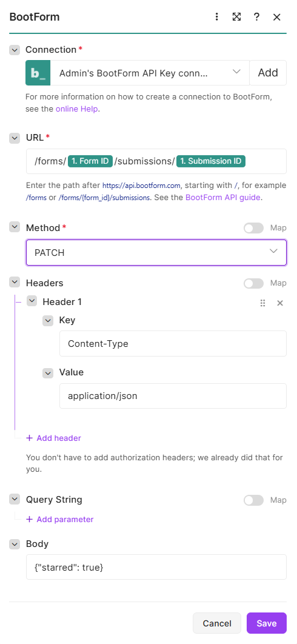Viewport: 297px width, 644px height.
Task: Collapse the Value field chevron
Action: [48, 373]
